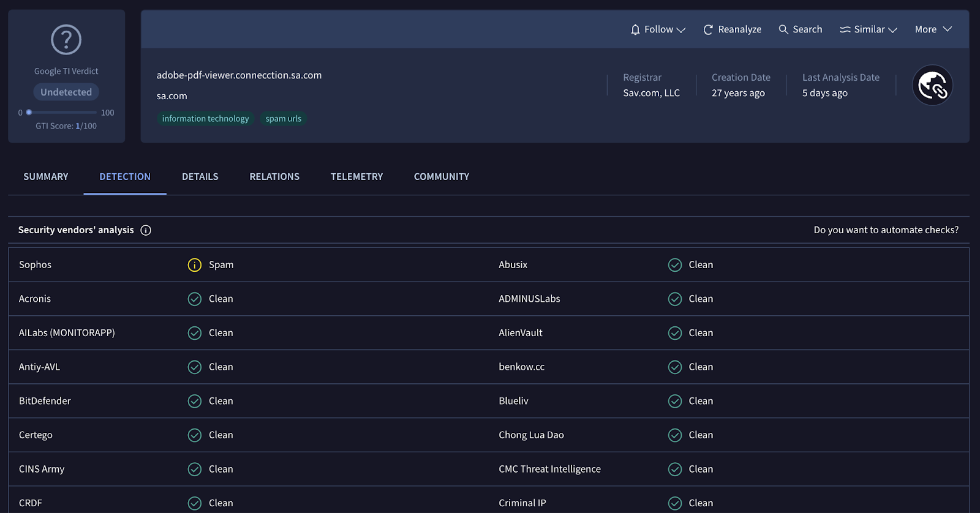
Task: Click the Criminal IP vendor name
Action: [522, 503]
